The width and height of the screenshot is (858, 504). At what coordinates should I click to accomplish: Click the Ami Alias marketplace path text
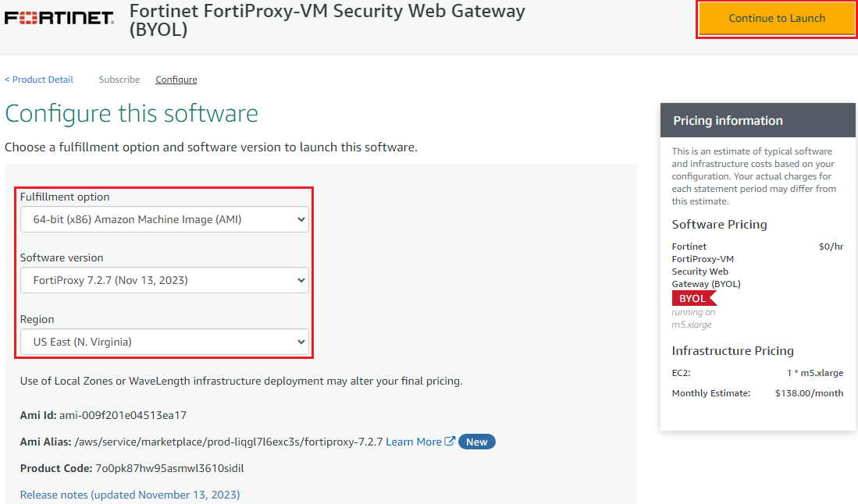click(x=229, y=442)
